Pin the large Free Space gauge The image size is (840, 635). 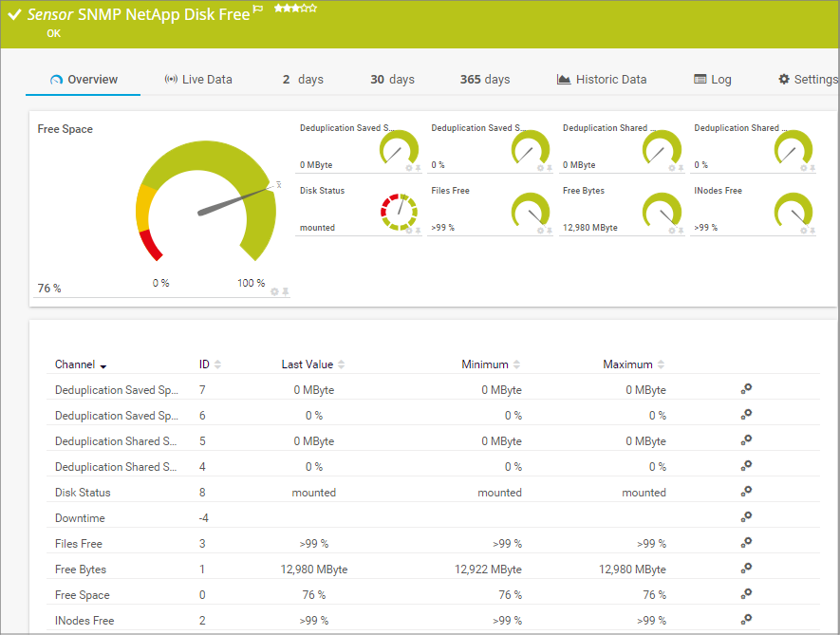pos(286,291)
